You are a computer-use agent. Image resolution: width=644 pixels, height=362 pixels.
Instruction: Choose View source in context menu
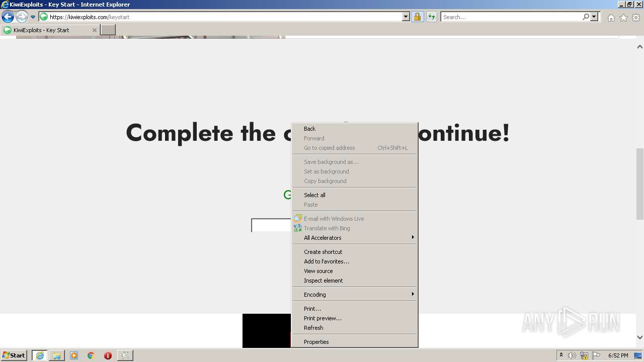point(355,271)
